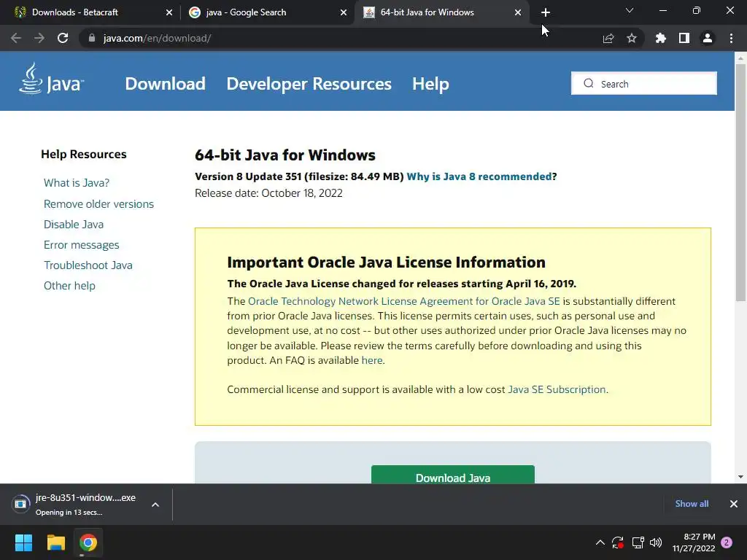Open Developer Resources menu

pyautogui.click(x=309, y=84)
